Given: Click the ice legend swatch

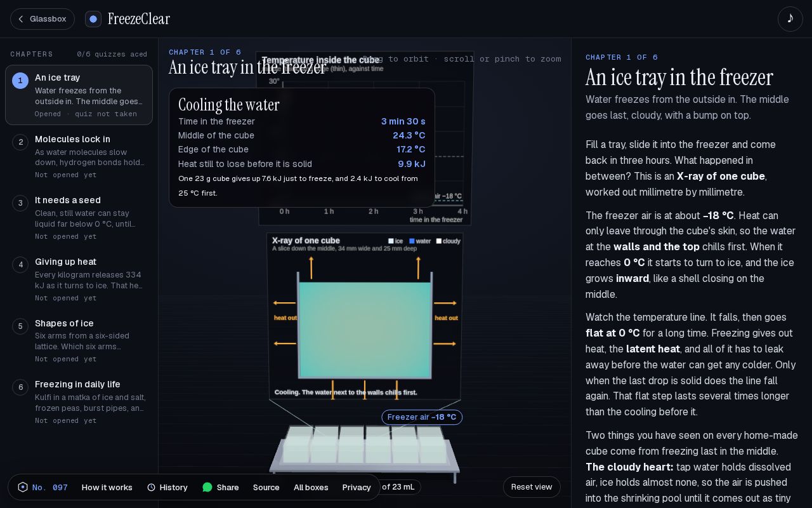Looking at the screenshot, I should click(x=391, y=241).
